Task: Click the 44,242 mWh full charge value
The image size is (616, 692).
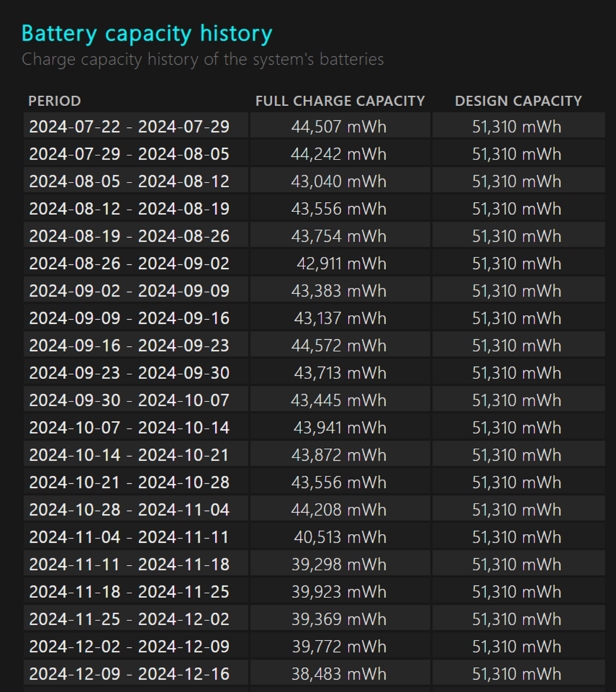Action: pos(339,154)
